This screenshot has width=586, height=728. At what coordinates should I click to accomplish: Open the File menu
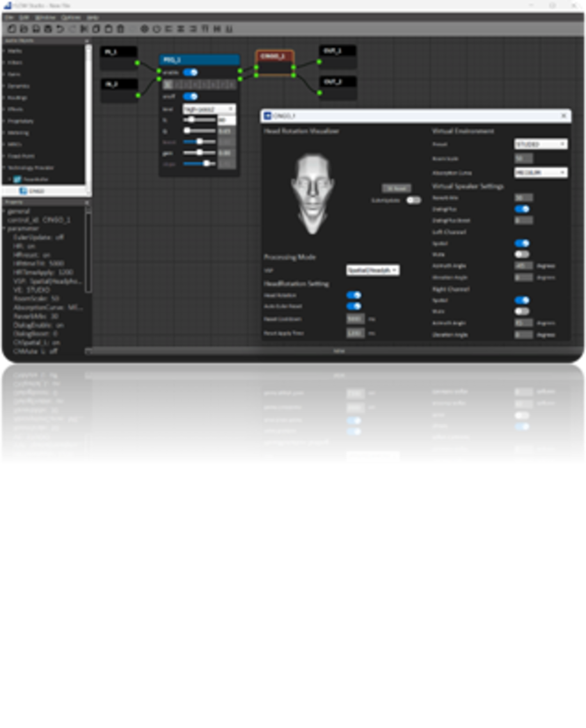tap(9, 17)
